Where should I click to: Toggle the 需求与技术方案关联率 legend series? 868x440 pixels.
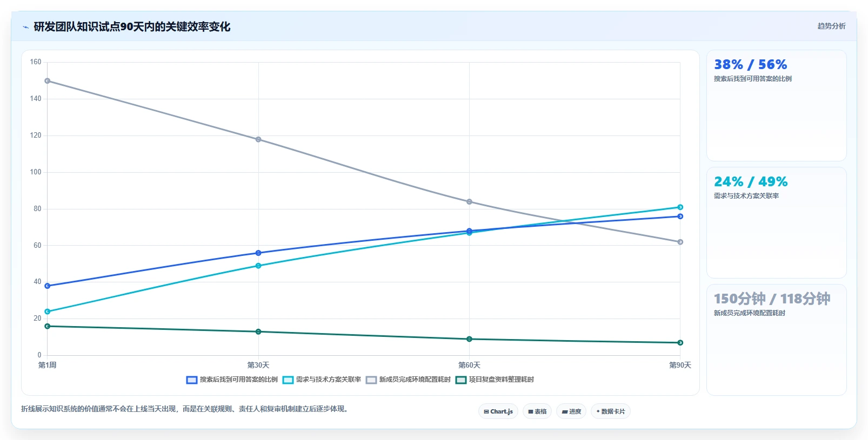pos(322,380)
